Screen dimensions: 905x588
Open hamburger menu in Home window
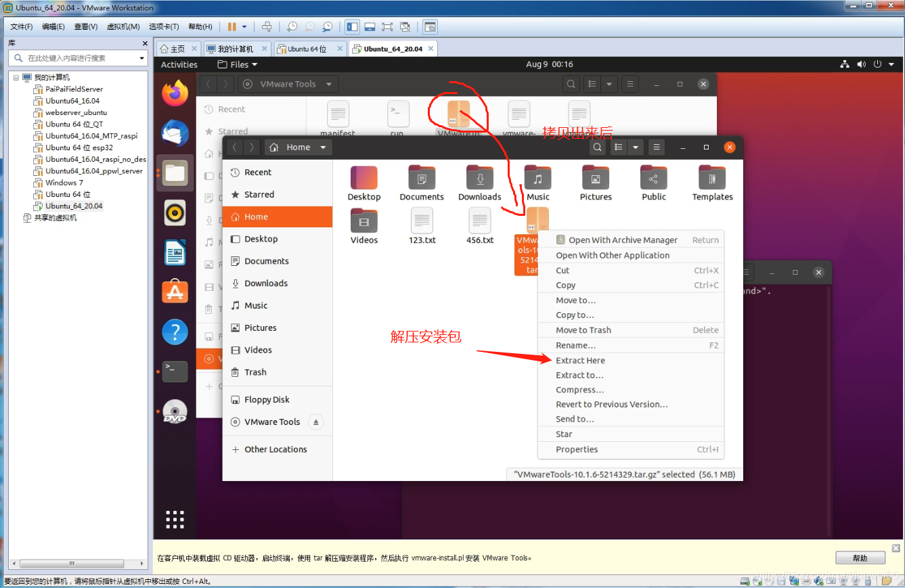coord(656,148)
